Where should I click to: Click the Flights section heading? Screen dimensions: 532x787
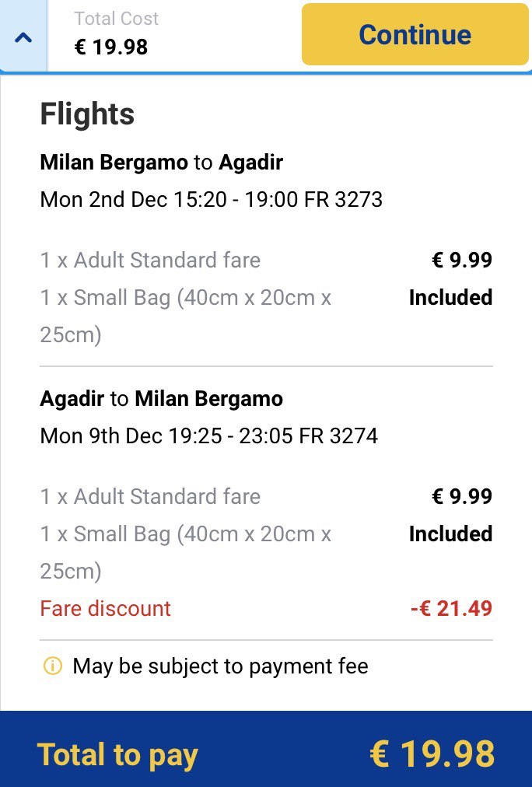coord(87,114)
